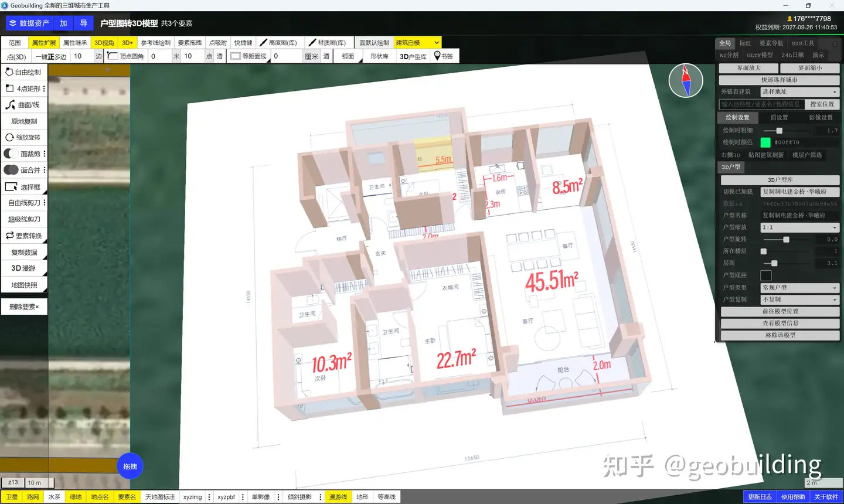Open the 书签 bookmark pin
The width and height of the screenshot is (844, 504).
coord(444,56)
